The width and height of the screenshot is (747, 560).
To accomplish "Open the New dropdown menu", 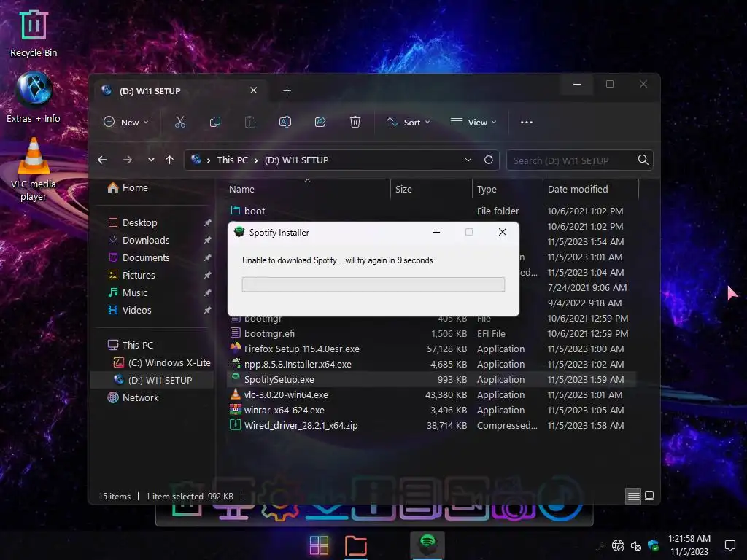I will point(125,122).
